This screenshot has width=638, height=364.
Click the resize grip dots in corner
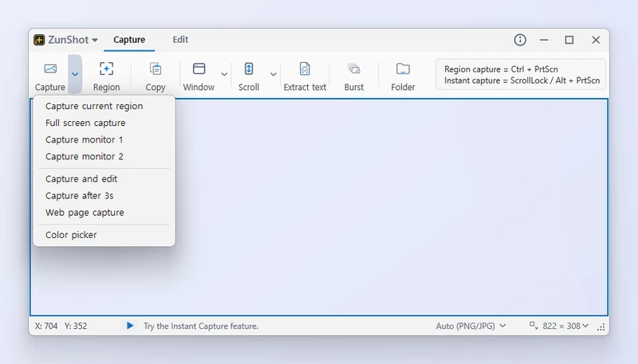click(x=601, y=327)
